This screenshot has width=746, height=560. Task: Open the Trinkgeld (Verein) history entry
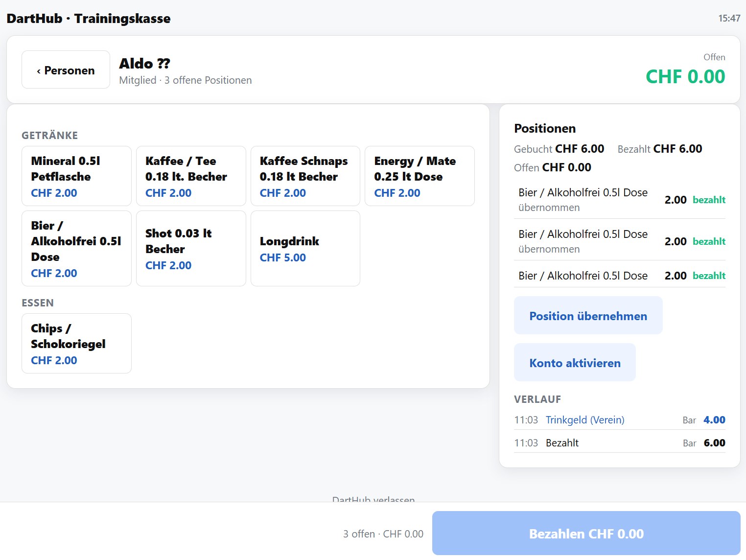click(x=620, y=420)
